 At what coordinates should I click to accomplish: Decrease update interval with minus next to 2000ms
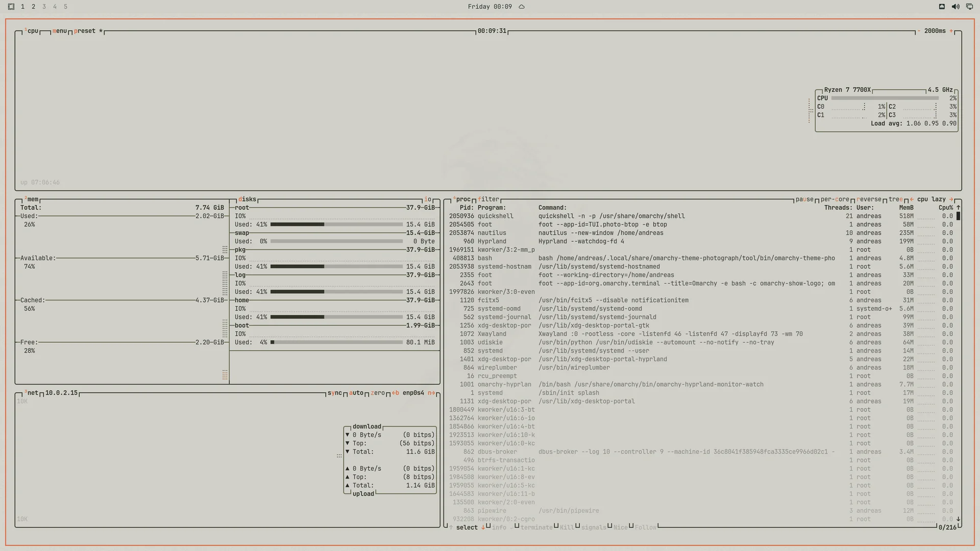(x=919, y=31)
